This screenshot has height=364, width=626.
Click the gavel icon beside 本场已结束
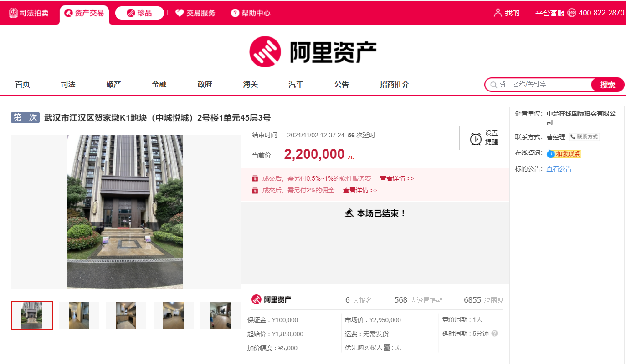[x=349, y=213]
